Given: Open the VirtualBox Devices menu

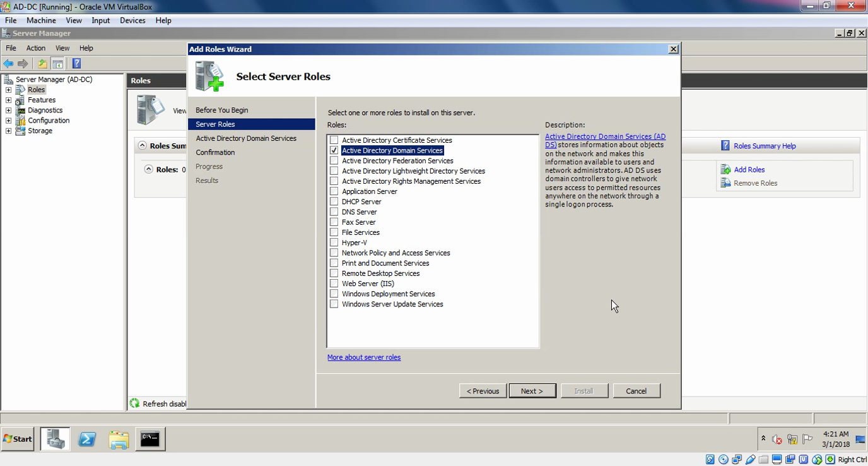Looking at the screenshot, I should pyautogui.click(x=132, y=20).
